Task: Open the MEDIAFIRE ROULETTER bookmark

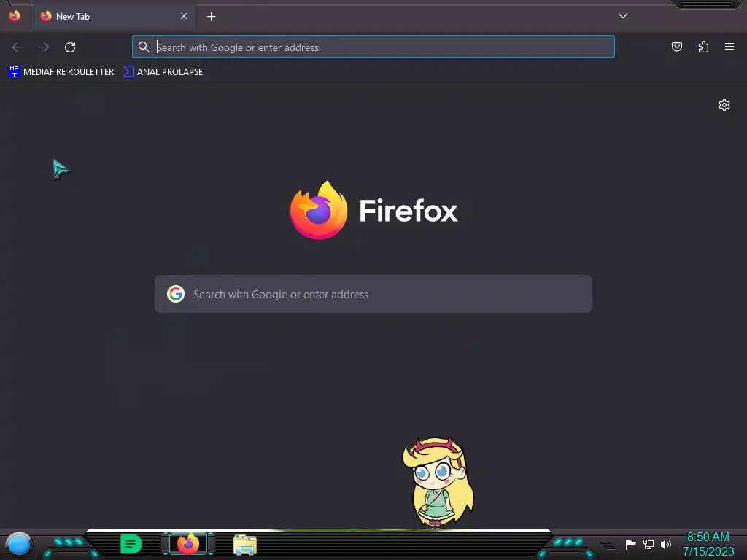Action: [x=61, y=72]
